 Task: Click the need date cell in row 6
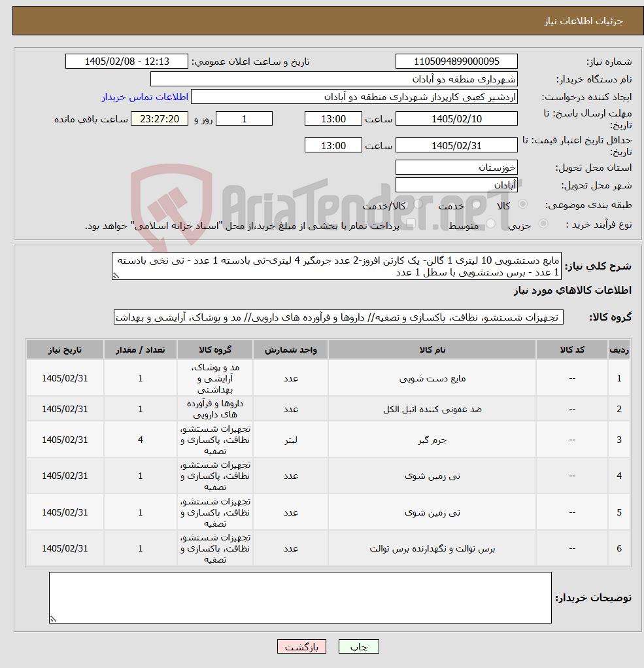click(x=65, y=549)
